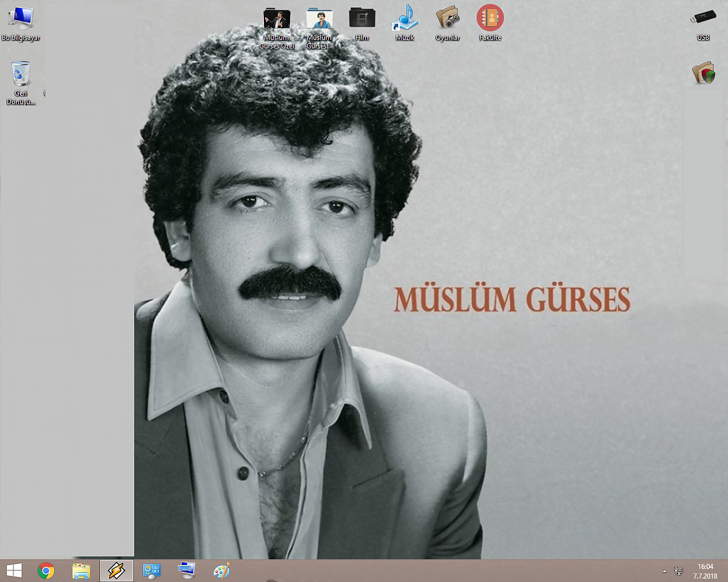The width and height of the screenshot is (728, 582).
Task: Launch Paint from taskbar
Action: coord(222,570)
